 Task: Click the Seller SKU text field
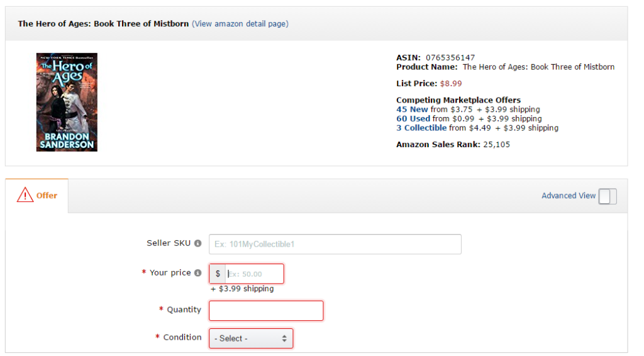335,244
